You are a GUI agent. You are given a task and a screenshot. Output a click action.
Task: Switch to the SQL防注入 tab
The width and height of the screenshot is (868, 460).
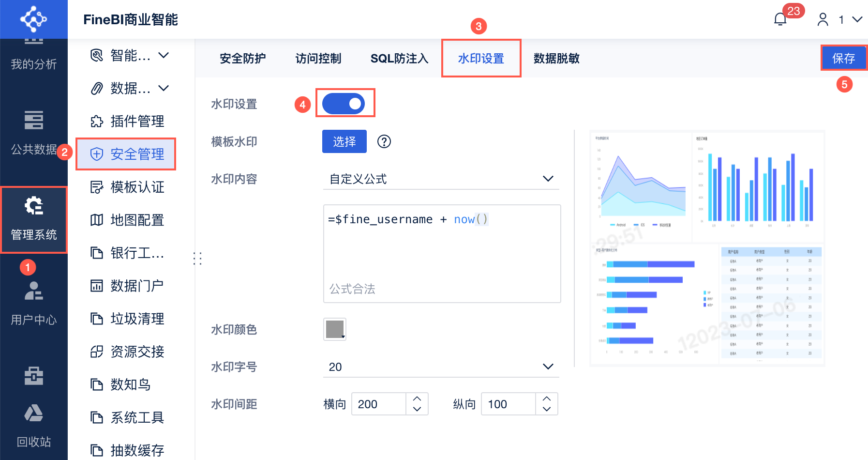coord(400,59)
